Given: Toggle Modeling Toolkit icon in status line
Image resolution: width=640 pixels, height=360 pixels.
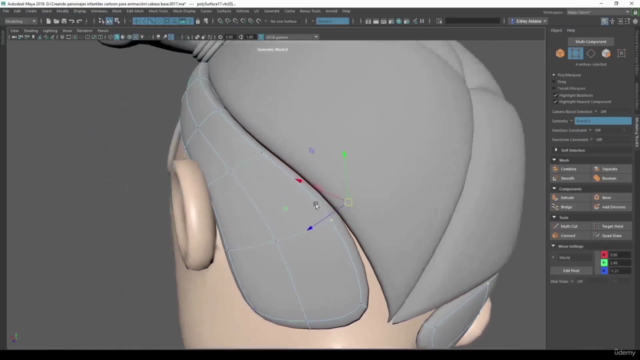Looking at the screenshot, I should (604, 21).
